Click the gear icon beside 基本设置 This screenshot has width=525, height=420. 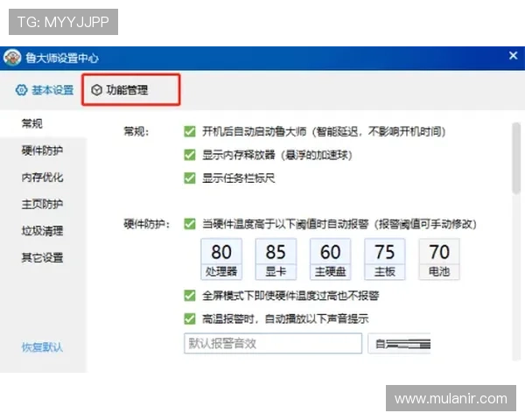[x=21, y=90]
